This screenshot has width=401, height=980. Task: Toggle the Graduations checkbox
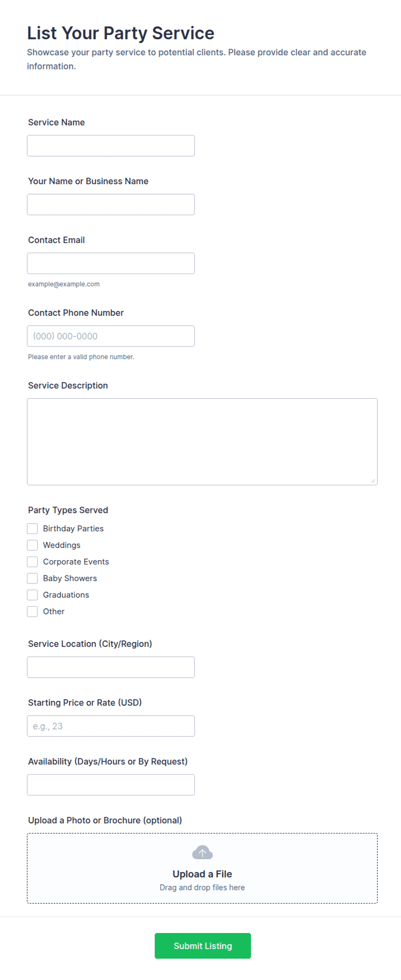pyautogui.click(x=32, y=595)
